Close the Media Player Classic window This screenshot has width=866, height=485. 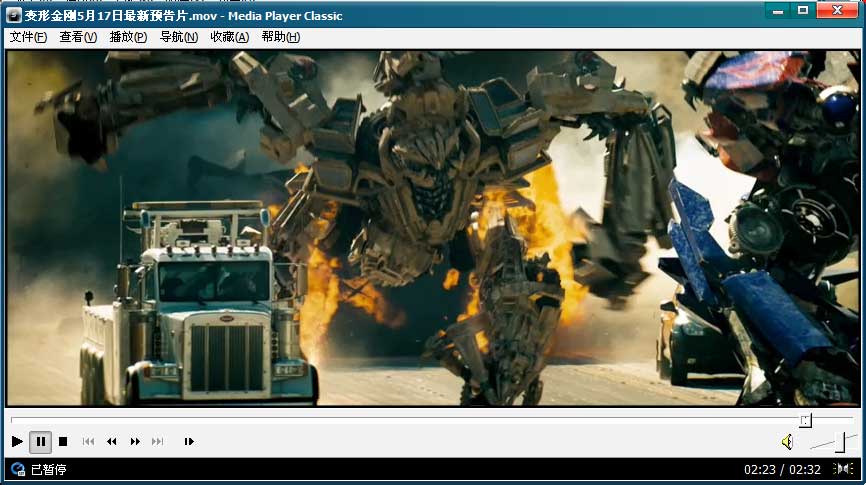(837, 10)
